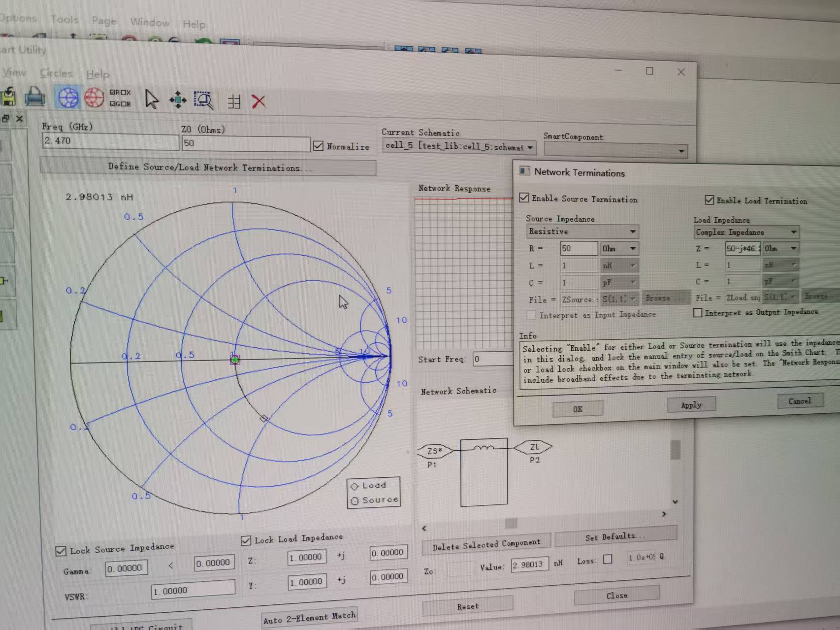Open the Page menu in the background window
Viewport: 840px width, 630px height.
click(104, 21)
